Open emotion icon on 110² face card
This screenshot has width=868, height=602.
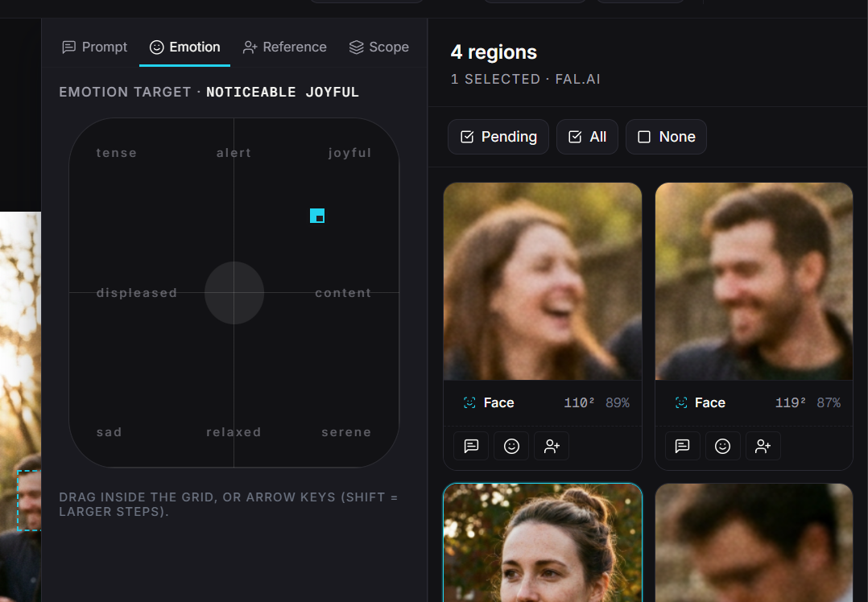511,446
